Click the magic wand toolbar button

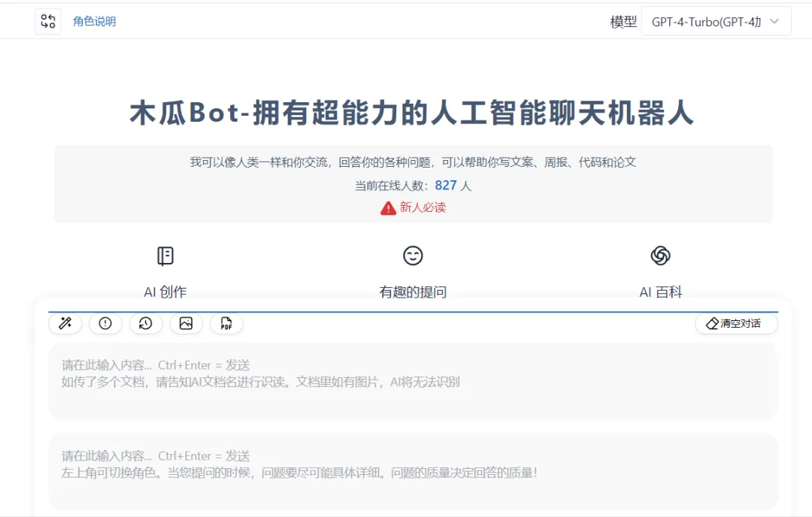click(x=65, y=323)
